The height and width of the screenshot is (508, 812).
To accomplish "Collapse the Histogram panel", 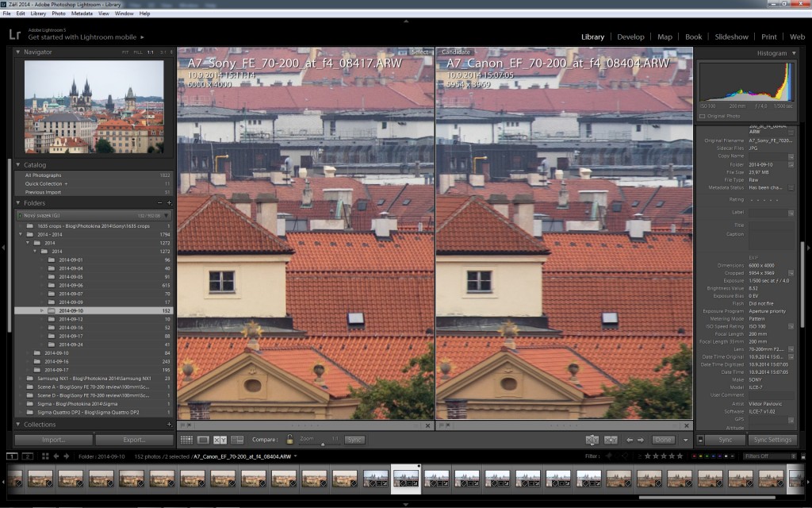I will tap(794, 53).
